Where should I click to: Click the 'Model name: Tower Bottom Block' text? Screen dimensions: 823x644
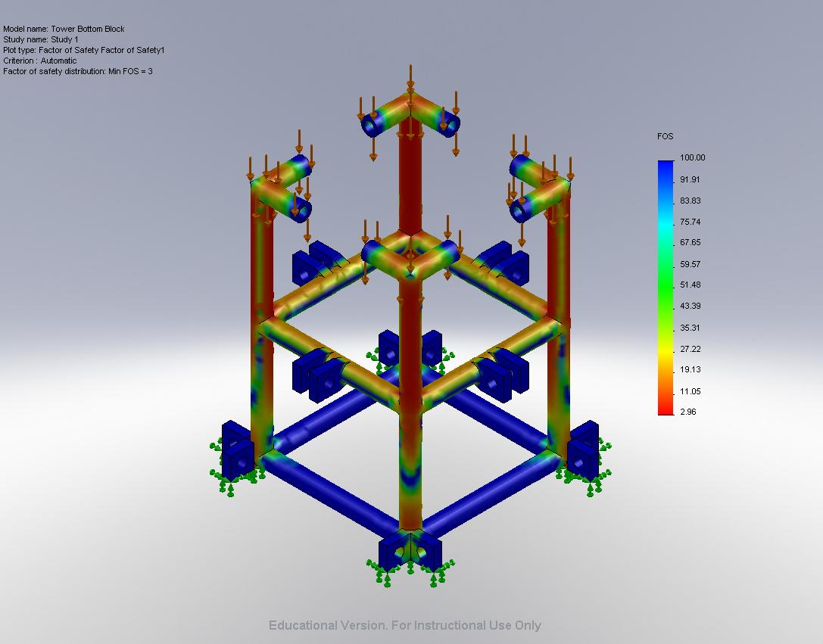(64, 29)
